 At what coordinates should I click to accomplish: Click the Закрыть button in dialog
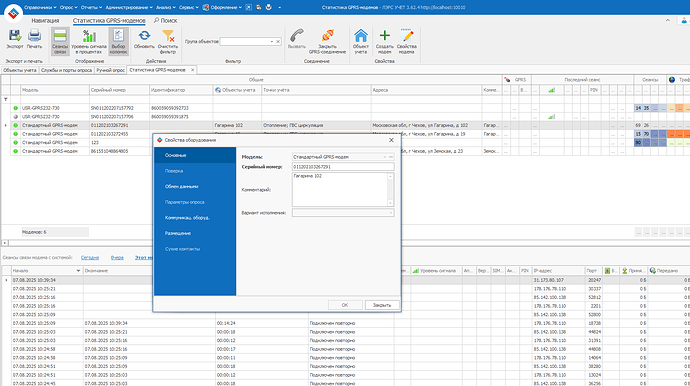(x=382, y=305)
